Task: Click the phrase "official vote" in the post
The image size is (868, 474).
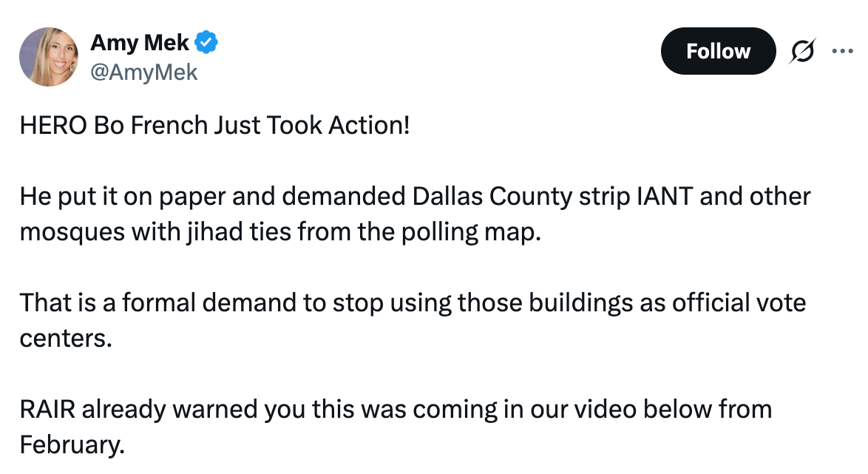Action: click(x=739, y=302)
